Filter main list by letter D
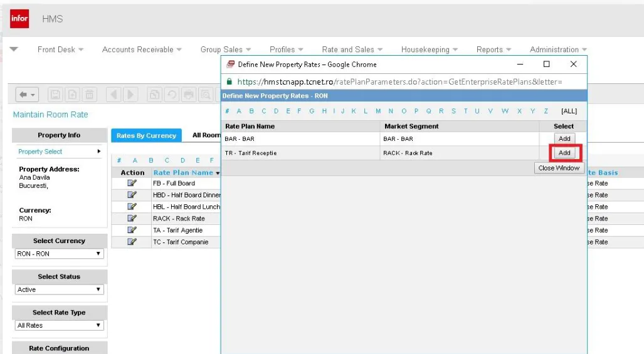The height and width of the screenshot is (354, 644). (x=182, y=160)
